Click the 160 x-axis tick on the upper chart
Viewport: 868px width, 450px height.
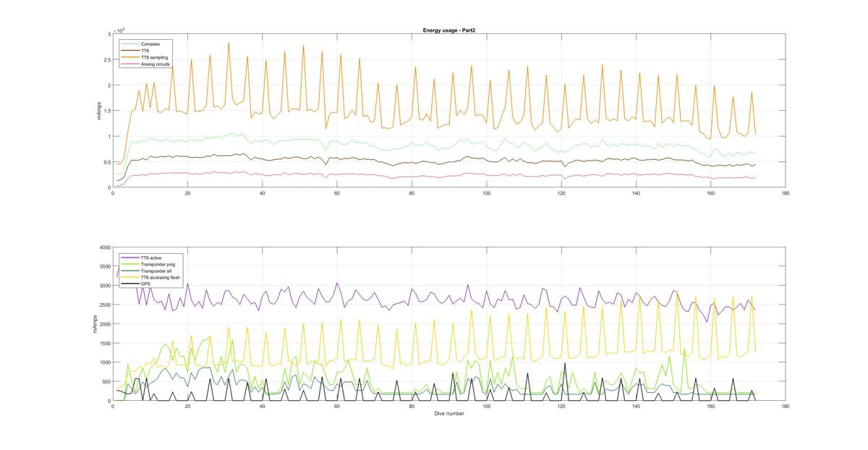pyautogui.click(x=710, y=193)
